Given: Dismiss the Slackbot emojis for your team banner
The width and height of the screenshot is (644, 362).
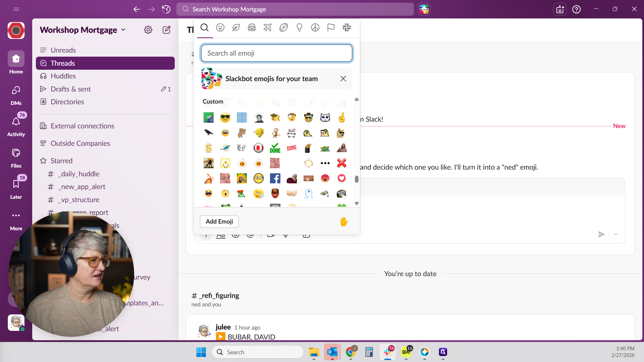Looking at the screenshot, I should 343,78.
